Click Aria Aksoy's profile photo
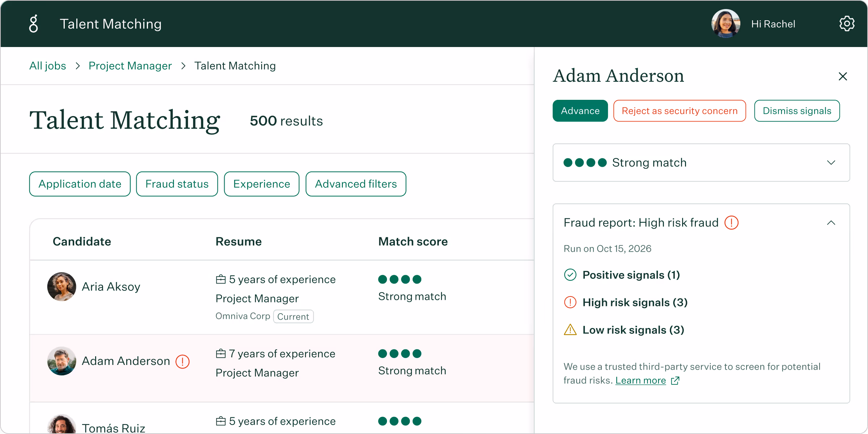The image size is (868, 434). click(x=61, y=286)
